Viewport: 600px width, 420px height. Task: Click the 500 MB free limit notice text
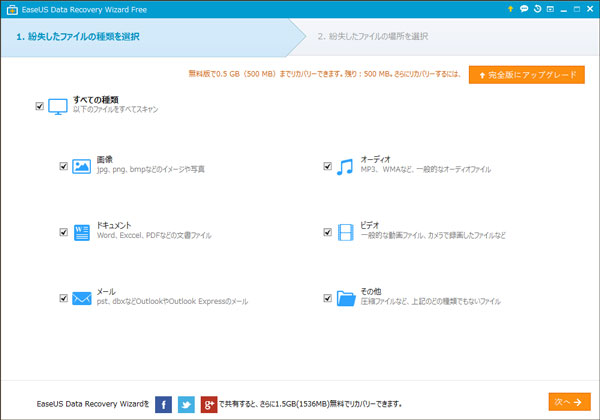click(x=324, y=74)
